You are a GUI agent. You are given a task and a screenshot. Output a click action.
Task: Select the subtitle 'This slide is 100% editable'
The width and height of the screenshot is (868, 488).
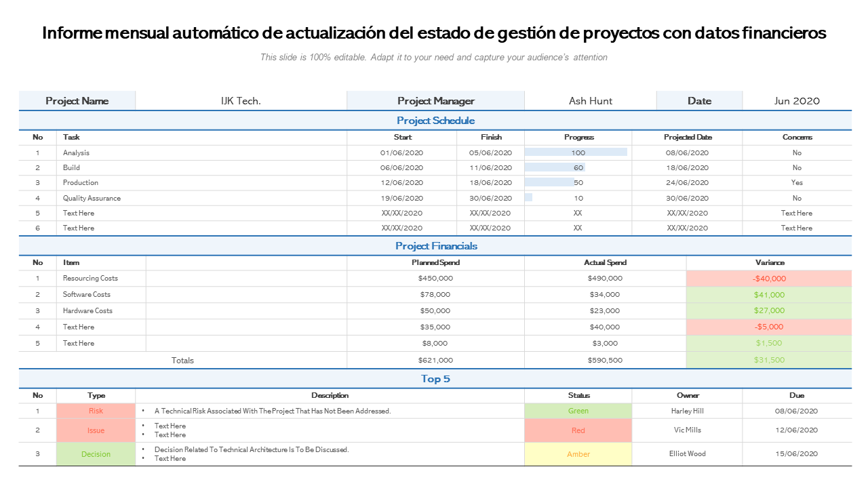point(434,58)
